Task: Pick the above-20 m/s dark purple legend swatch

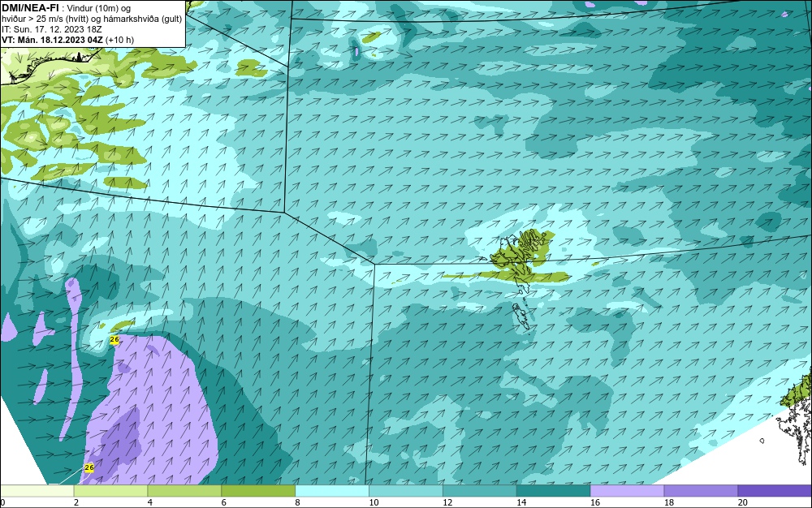Action: pos(775,491)
